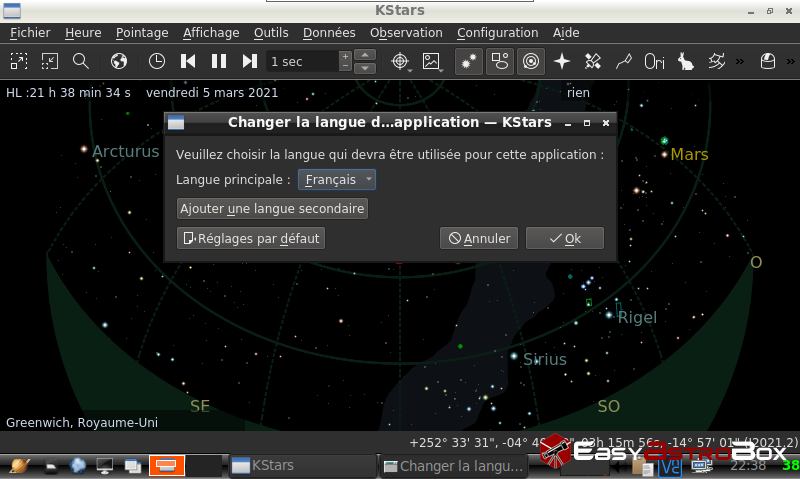Toggle solar system objects display
Viewport: 800px width, 479px height.
point(531,61)
